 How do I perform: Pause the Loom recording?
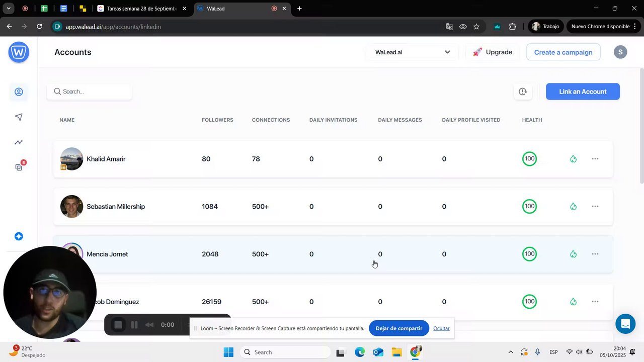click(134, 325)
